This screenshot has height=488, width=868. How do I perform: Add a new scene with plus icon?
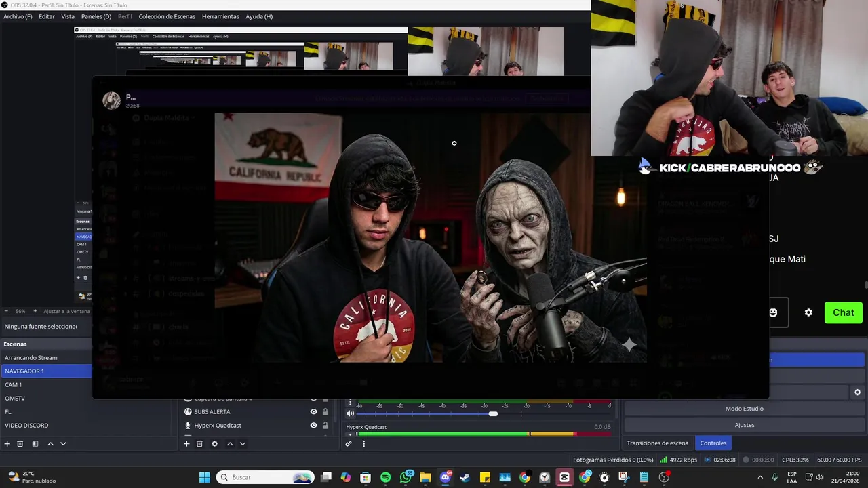[x=7, y=444]
